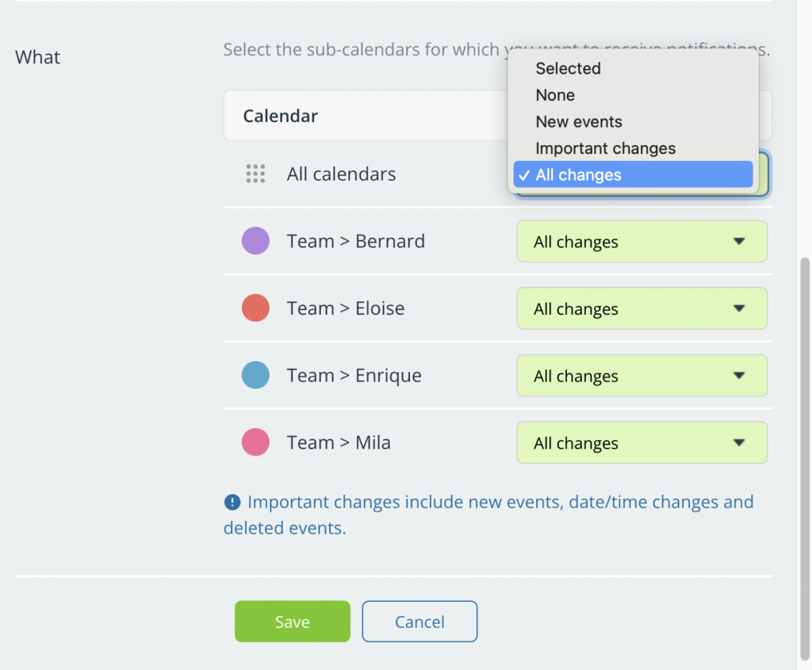Click Mila's pink calendar color dot

click(255, 442)
